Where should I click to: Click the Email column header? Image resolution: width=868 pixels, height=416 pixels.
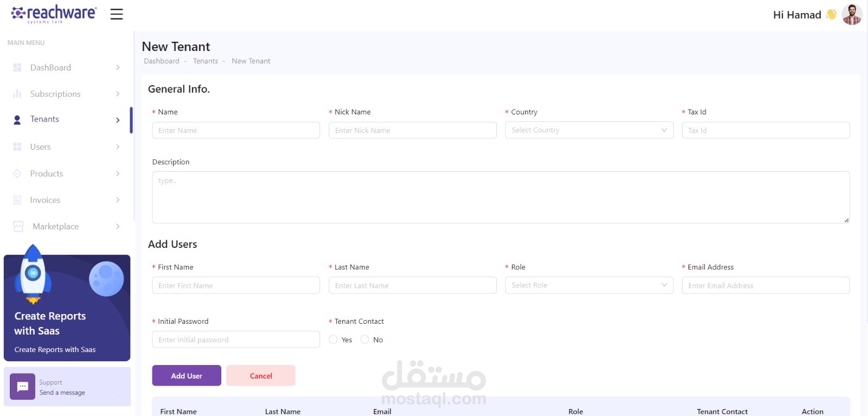click(x=382, y=412)
